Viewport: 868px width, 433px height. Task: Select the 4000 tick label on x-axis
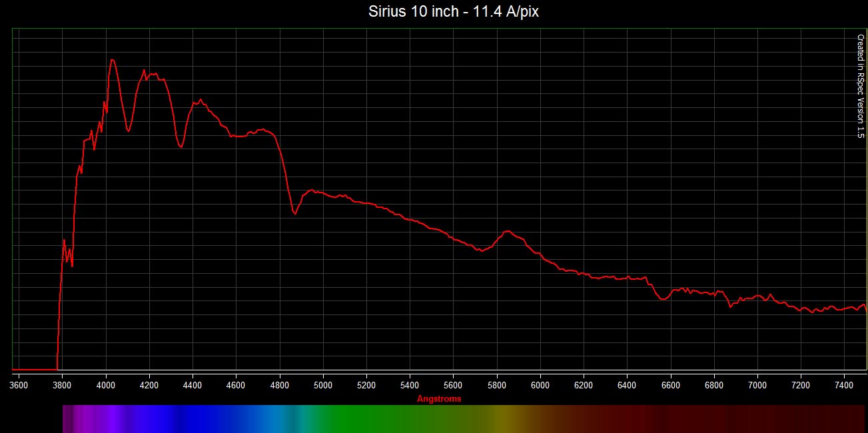click(x=106, y=385)
